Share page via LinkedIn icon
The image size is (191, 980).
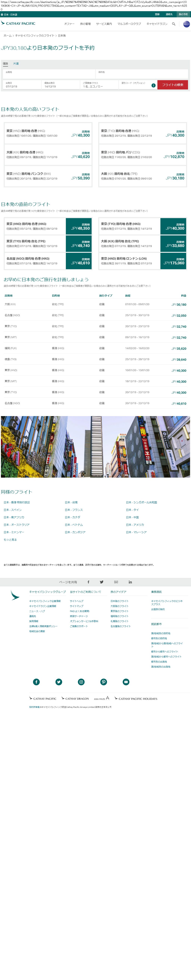(x=130, y=582)
